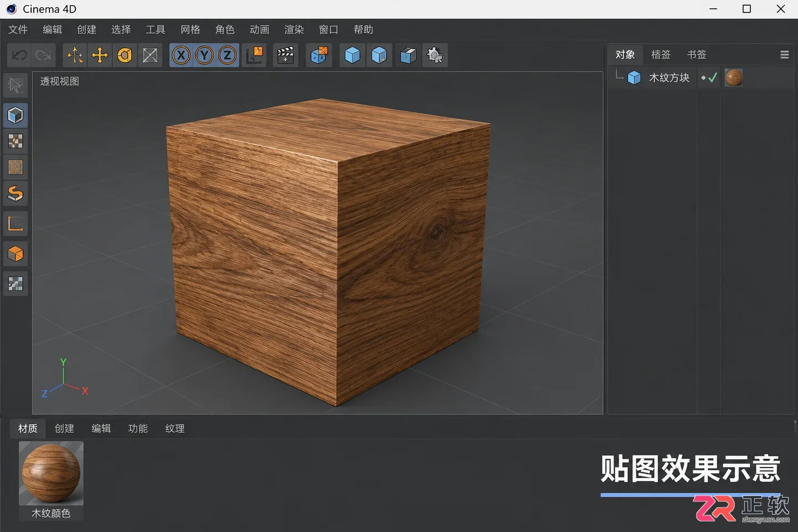The image size is (798, 532).
Task: Open the 窗口 menu
Action: (x=329, y=29)
